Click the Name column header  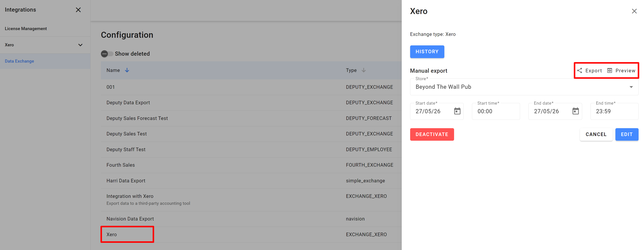[113, 70]
